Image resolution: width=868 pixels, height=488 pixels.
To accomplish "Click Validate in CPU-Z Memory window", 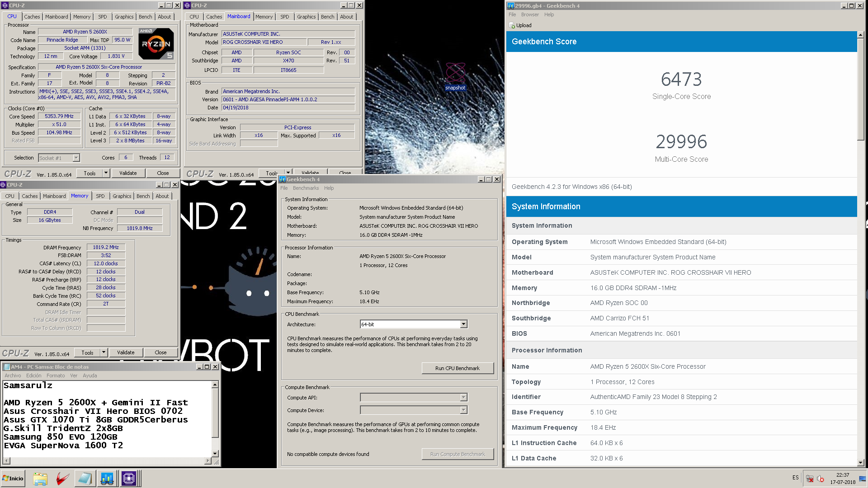I will (x=126, y=352).
